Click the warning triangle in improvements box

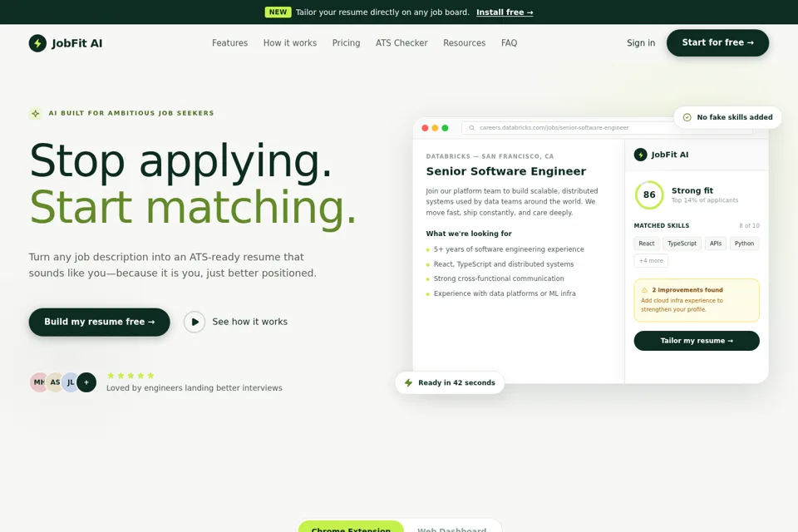645,289
